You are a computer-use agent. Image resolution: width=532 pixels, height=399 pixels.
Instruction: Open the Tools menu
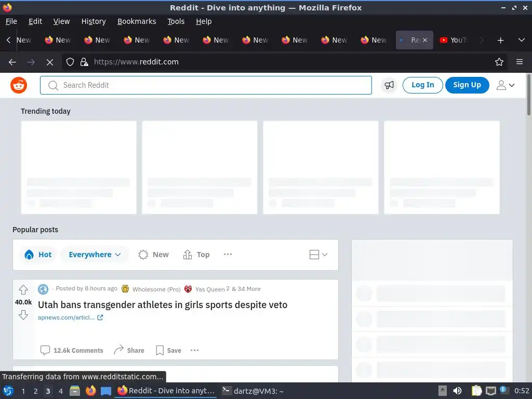click(176, 21)
